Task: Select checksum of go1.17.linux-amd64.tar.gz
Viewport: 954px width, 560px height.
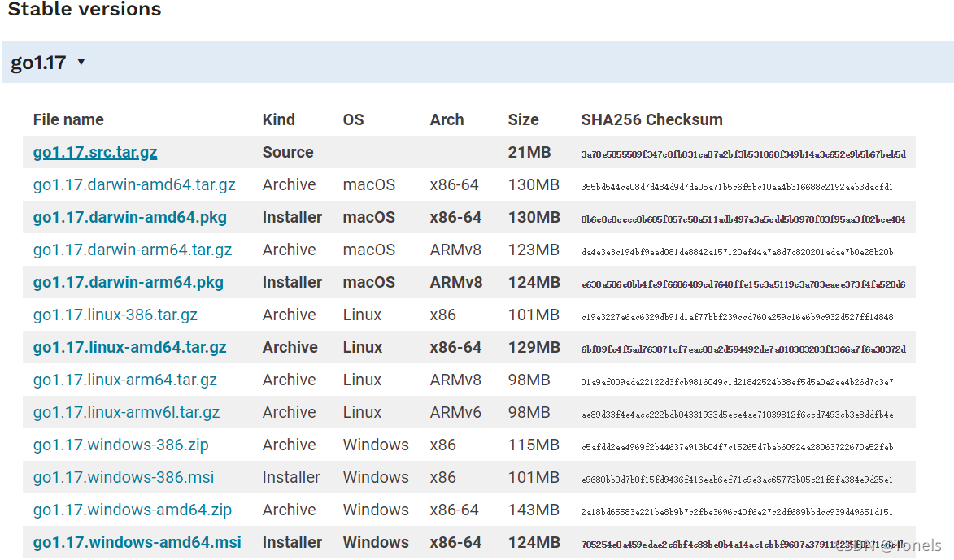Action: pyautogui.click(x=743, y=349)
